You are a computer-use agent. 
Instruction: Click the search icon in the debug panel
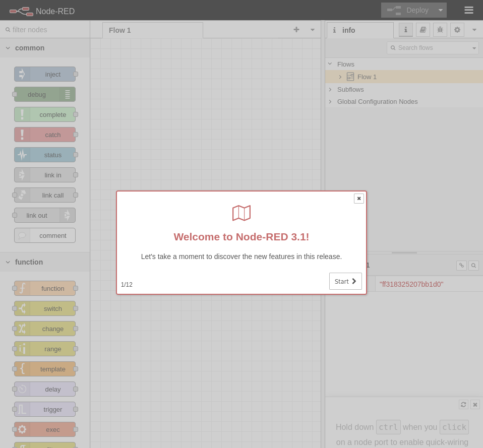point(473,265)
